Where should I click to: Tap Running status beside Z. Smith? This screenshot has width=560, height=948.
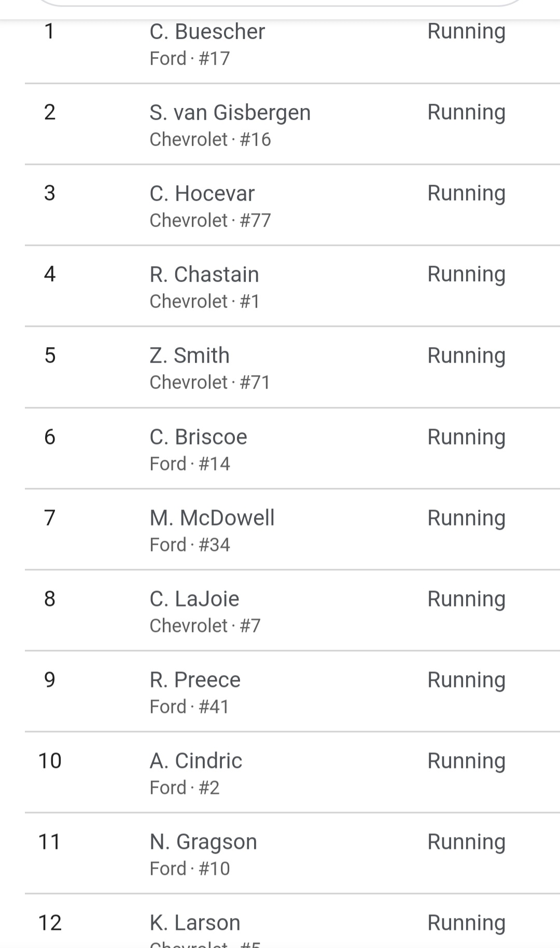[x=466, y=356]
